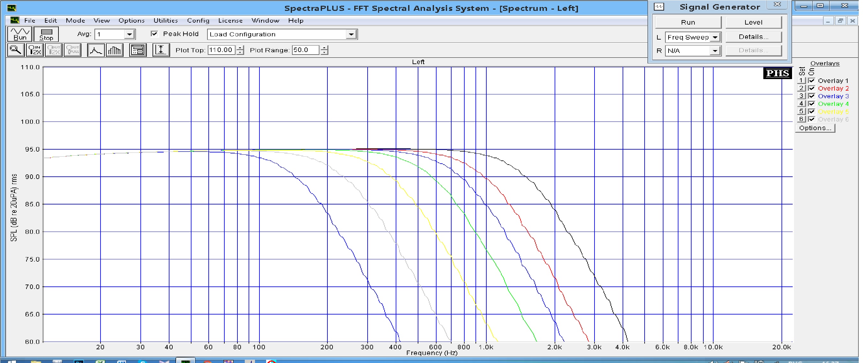The height and width of the screenshot is (363, 868).
Task: Increase Plot Top with up spinner
Action: click(x=240, y=48)
